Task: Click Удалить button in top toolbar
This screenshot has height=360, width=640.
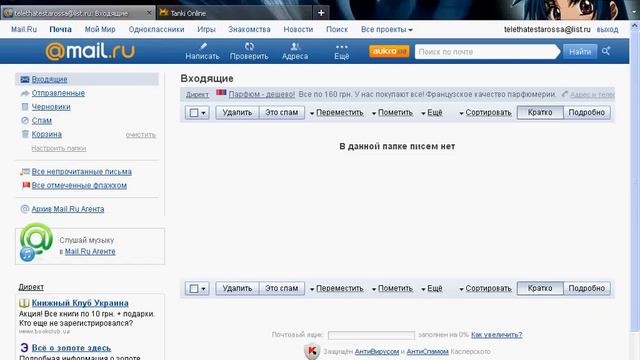Action: click(237, 112)
